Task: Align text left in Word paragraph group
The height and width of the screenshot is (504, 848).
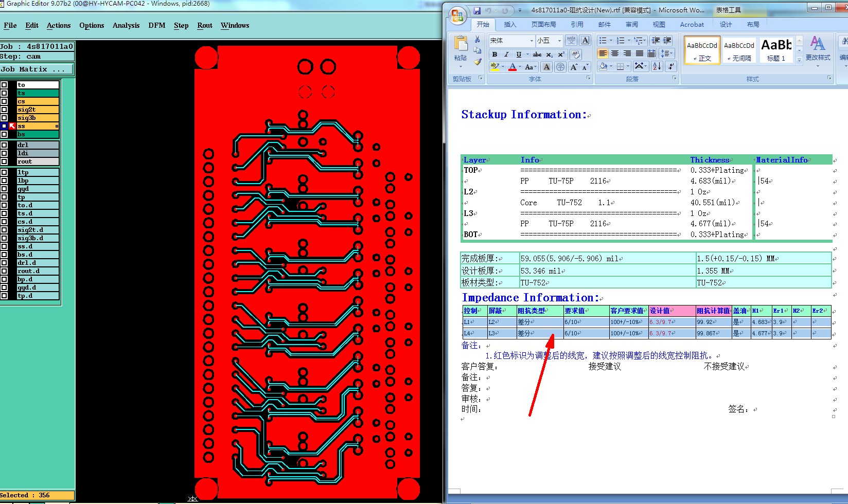Action: coord(603,53)
